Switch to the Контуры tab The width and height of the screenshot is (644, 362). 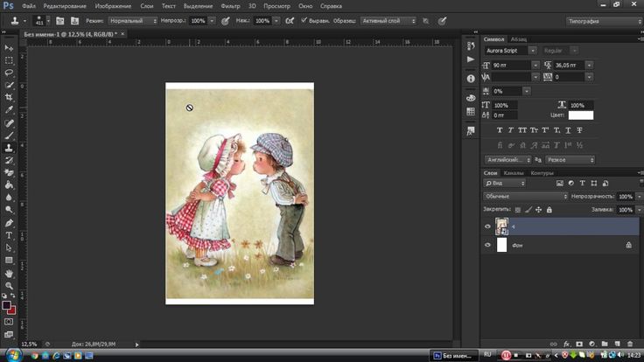pos(542,173)
